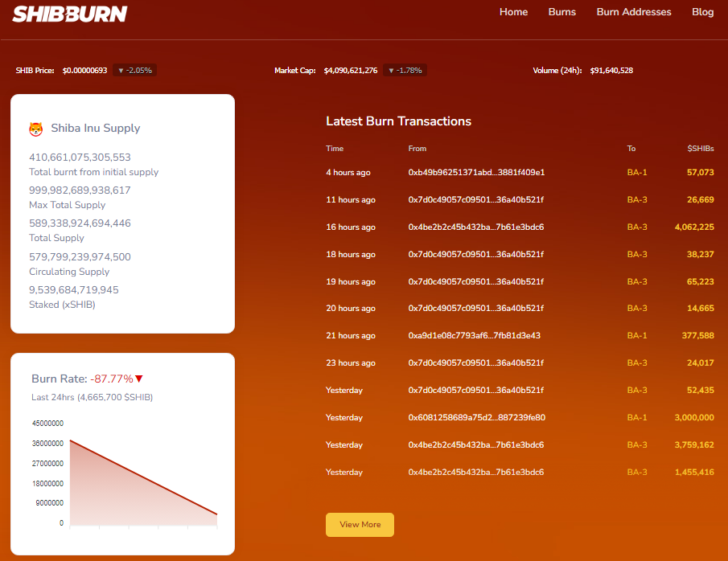Click the Shiba Inu coin icon
This screenshot has height=561, width=728.
tap(35, 129)
